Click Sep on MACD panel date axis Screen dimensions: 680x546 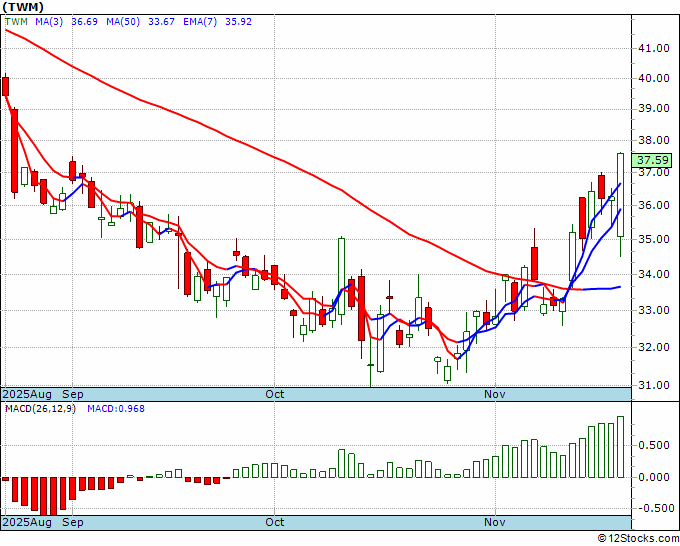(73, 522)
